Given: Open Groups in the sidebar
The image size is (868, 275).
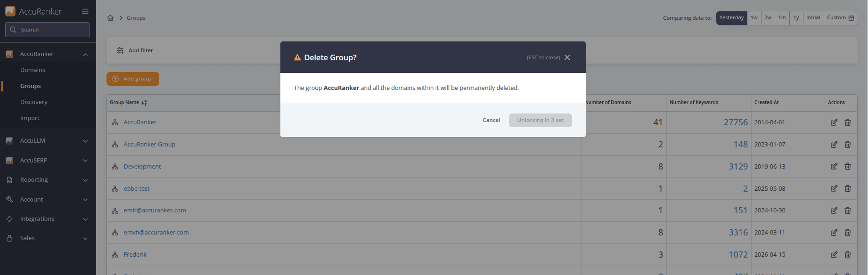Looking at the screenshot, I should pyautogui.click(x=31, y=86).
